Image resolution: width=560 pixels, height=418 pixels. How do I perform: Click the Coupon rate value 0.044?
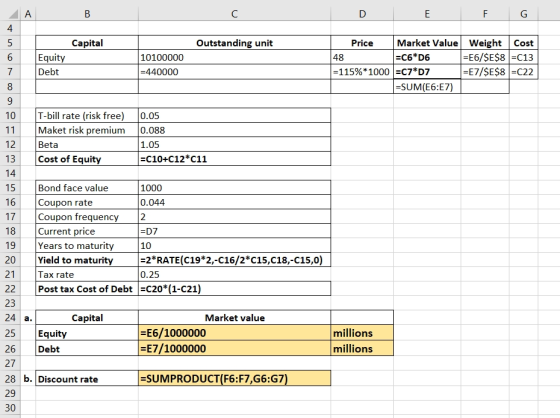pyautogui.click(x=234, y=202)
